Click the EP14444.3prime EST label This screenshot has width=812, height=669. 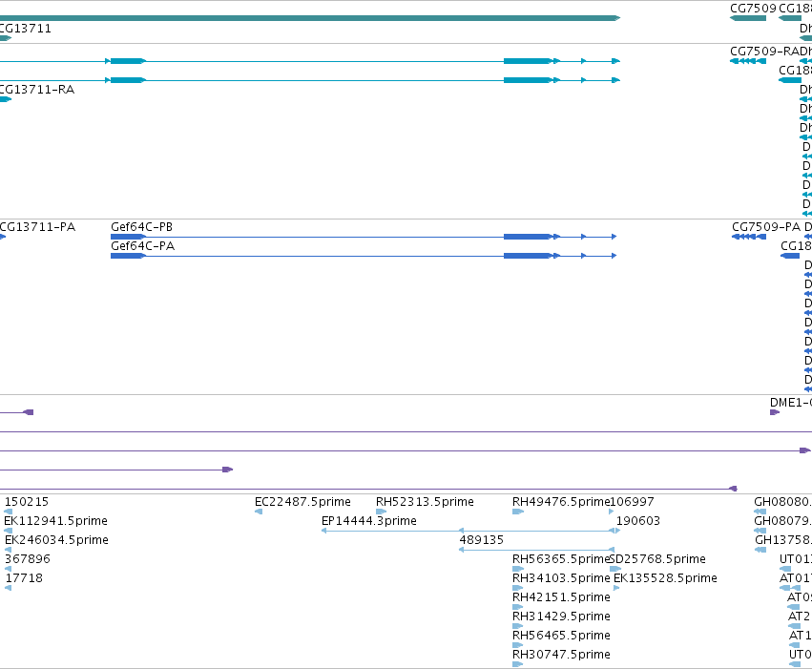[368, 521]
